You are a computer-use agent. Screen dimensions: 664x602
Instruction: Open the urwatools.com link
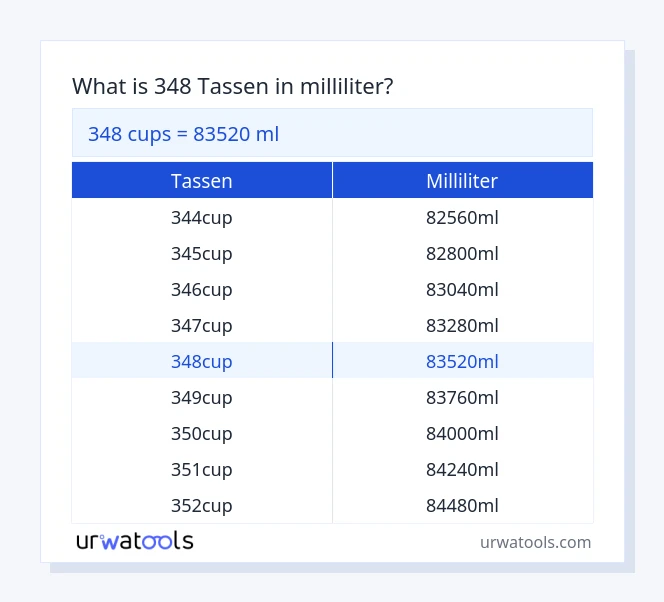pos(535,542)
